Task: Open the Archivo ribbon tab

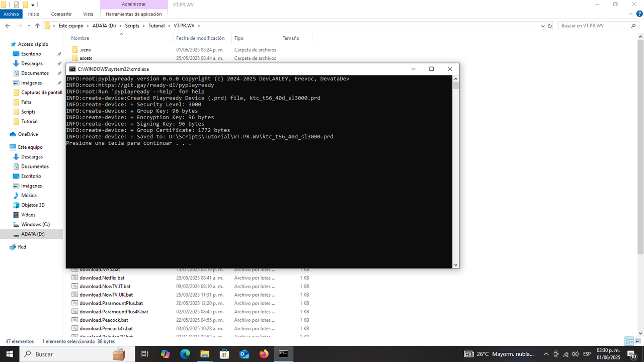Action: (11, 14)
